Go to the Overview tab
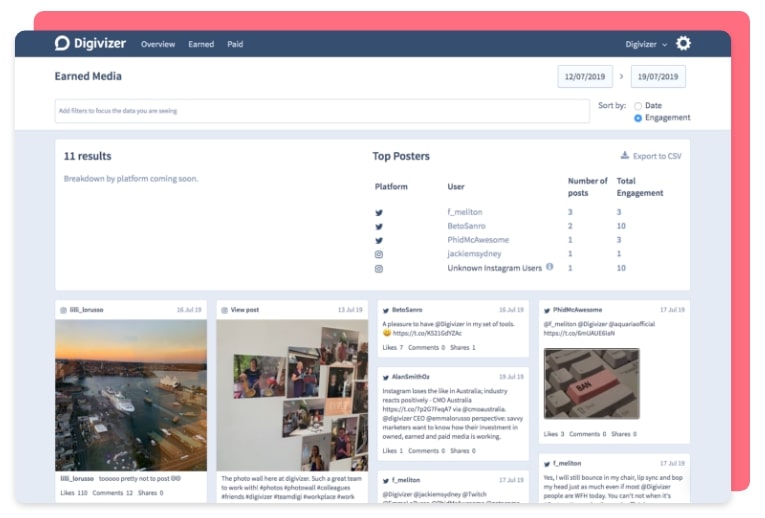This screenshot has height=518, width=765. [x=158, y=44]
